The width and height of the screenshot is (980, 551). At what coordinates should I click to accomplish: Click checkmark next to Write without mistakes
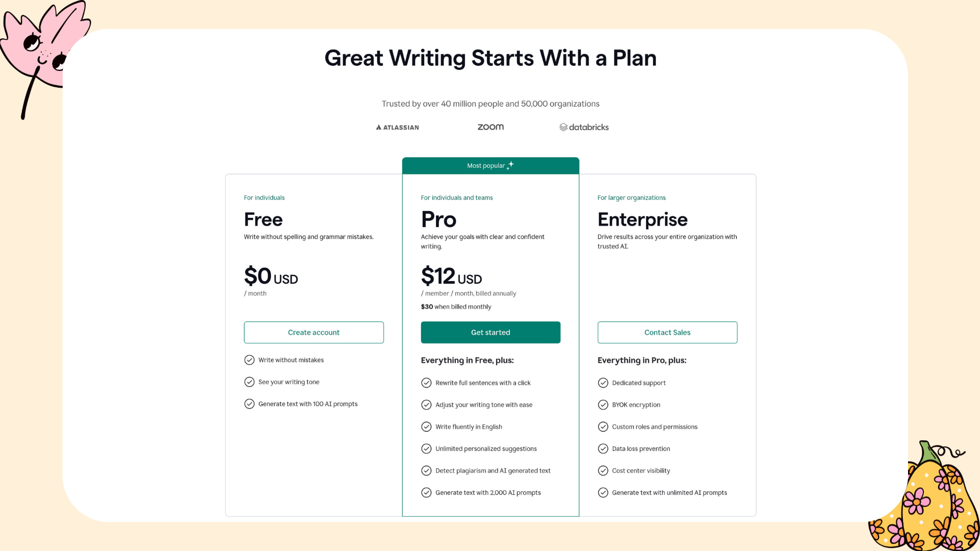point(250,360)
